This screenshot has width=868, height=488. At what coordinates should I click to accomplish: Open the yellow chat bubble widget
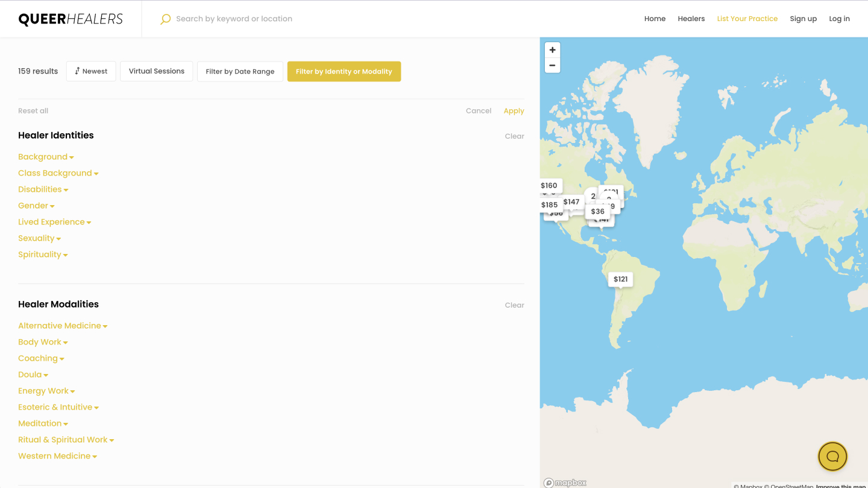tap(832, 457)
